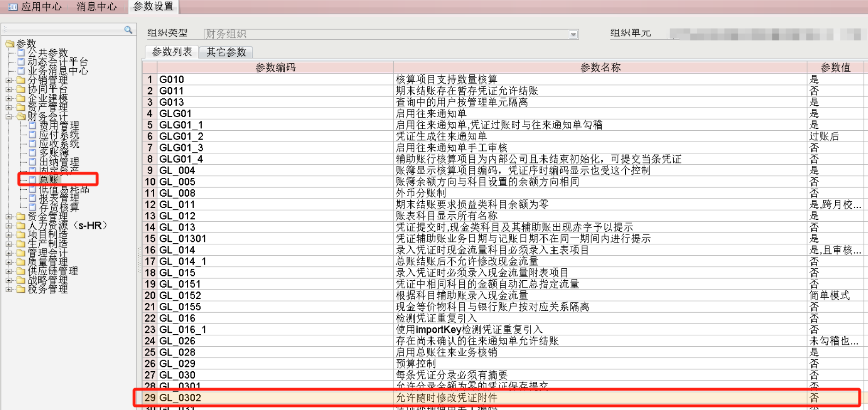The height and width of the screenshot is (410, 868).
Task: Click the 供应链管理 folder icon
Action: point(21,271)
